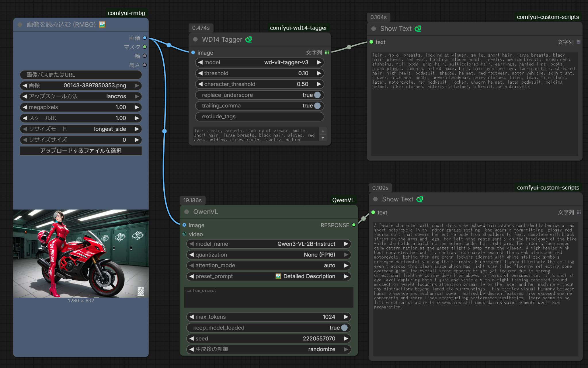The height and width of the screenshot is (368, 588).
Task: Click the green icon beside WD14 Tagger title
Action: point(249,39)
